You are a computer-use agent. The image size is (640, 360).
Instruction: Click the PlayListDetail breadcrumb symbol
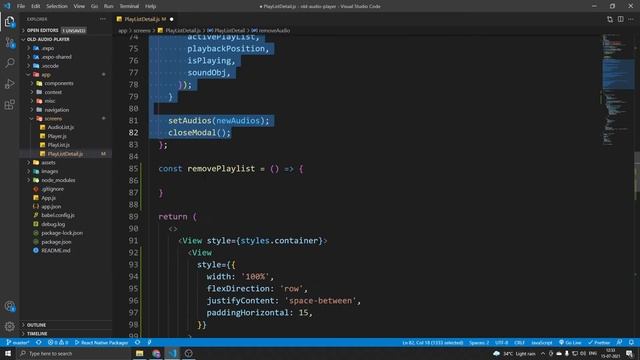pos(226,30)
